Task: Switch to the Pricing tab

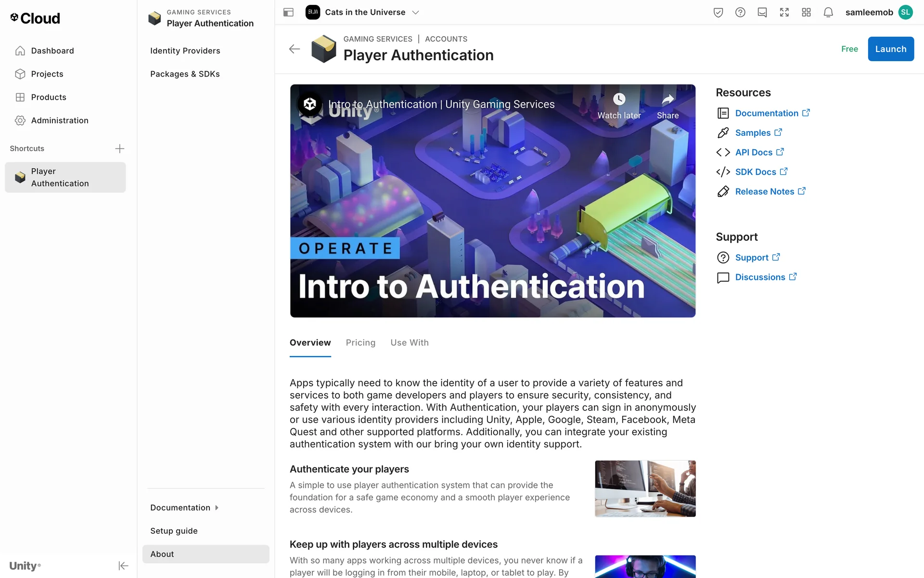Action: pos(360,342)
